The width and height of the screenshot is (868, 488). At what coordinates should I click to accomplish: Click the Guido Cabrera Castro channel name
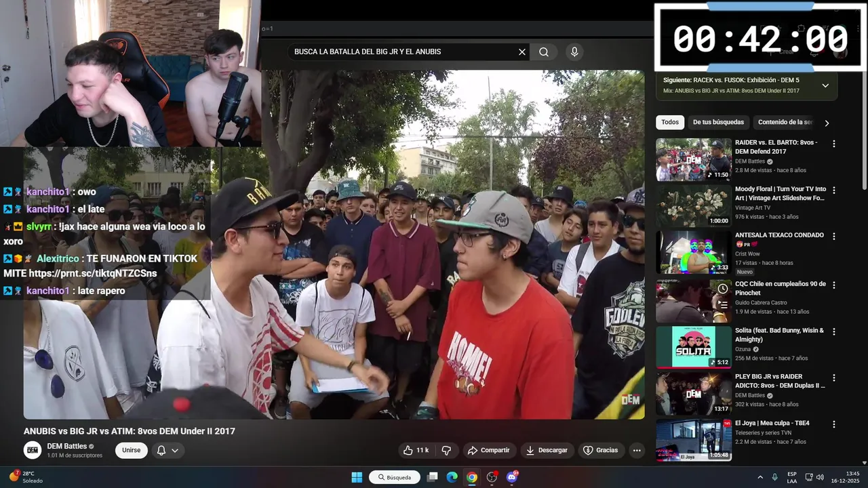click(761, 303)
